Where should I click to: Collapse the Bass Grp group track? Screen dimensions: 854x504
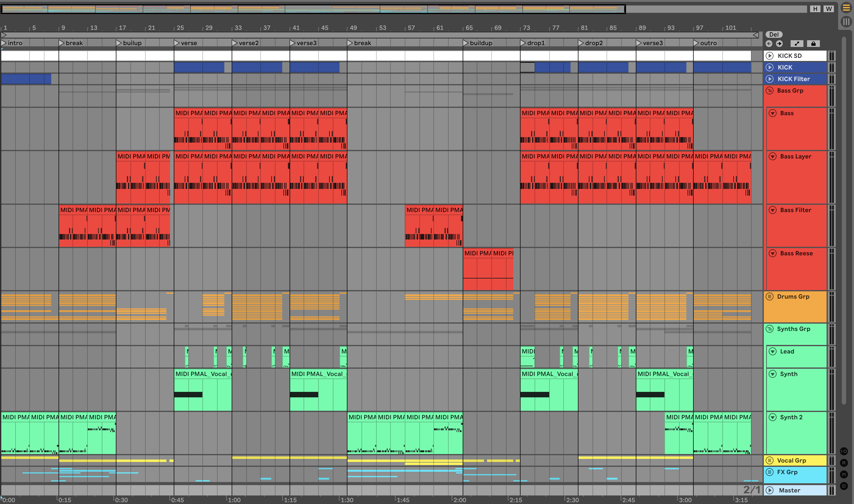(769, 91)
